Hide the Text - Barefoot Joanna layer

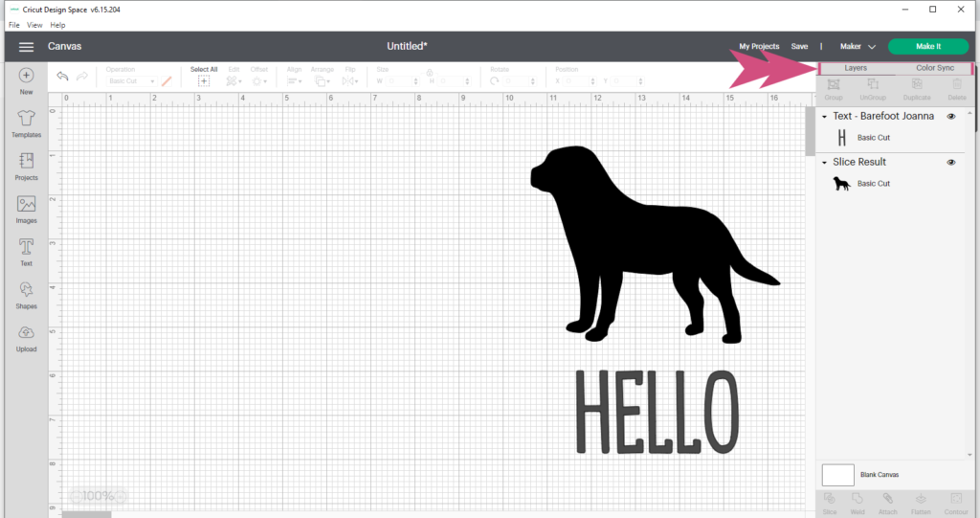[x=950, y=117]
